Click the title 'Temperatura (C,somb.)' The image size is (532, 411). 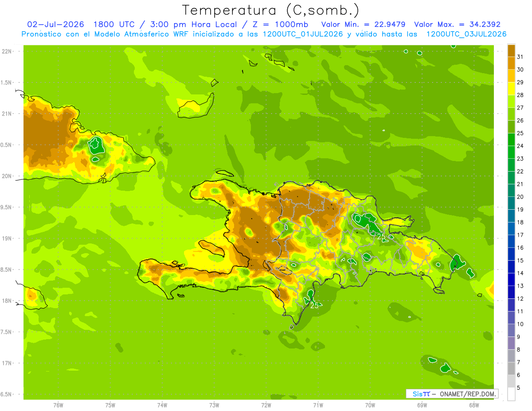pyautogui.click(x=271, y=10)
